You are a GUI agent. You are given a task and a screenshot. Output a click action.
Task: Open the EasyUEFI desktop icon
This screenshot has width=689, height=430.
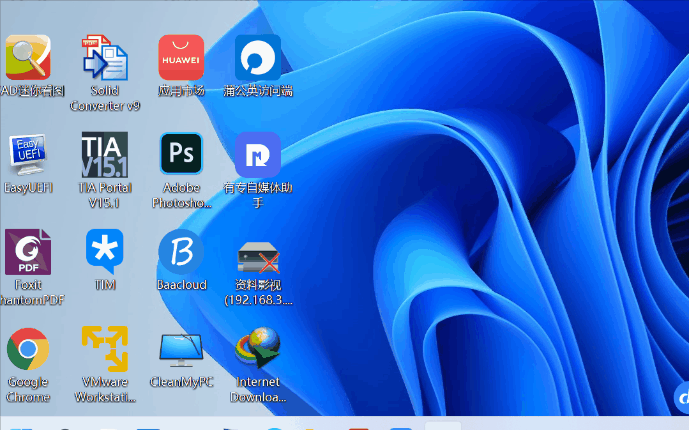[28, 154]
